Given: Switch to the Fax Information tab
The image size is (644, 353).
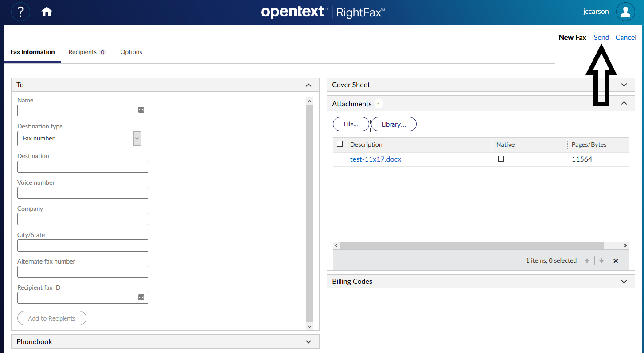Looking at the screenshot, I should (32, 52).
